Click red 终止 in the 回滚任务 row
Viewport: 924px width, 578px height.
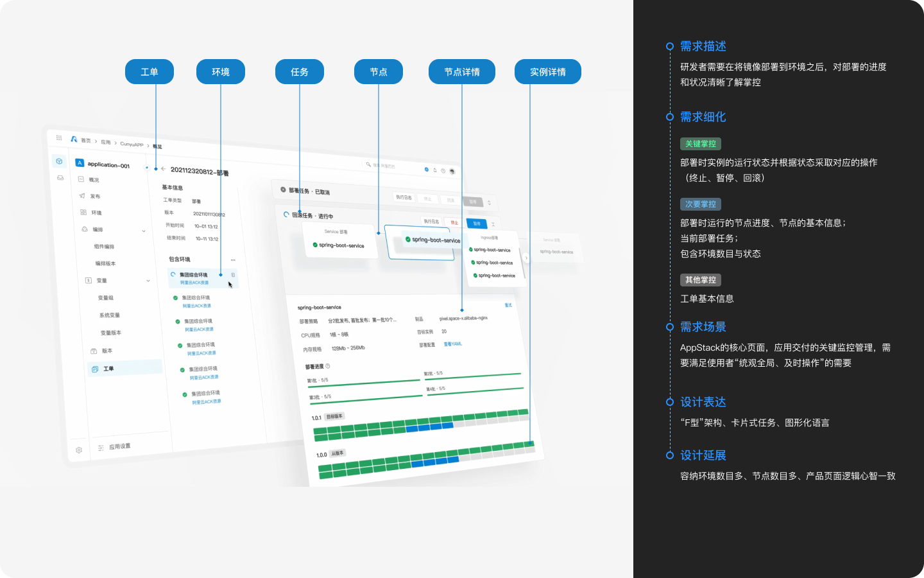454,223
